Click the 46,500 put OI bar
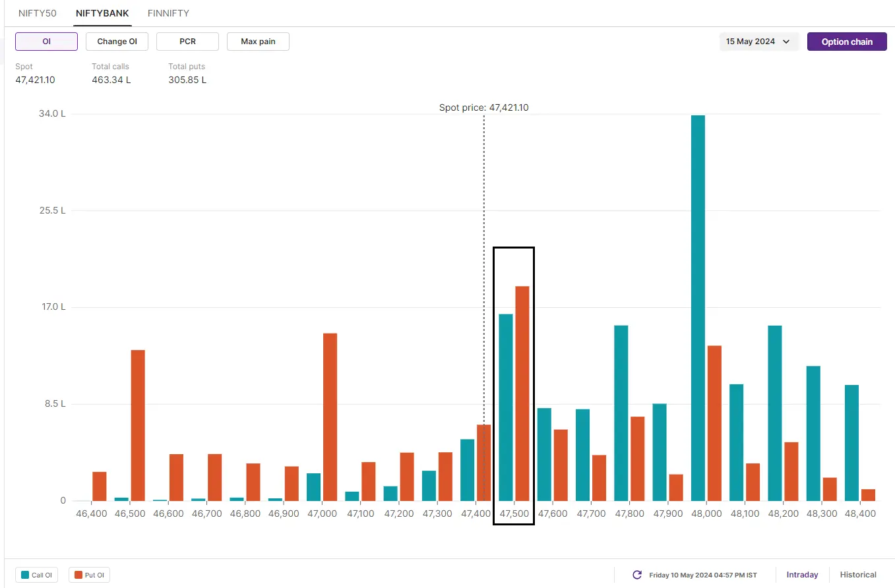This screenshot has width=895, height=588. tap(138, 425)
